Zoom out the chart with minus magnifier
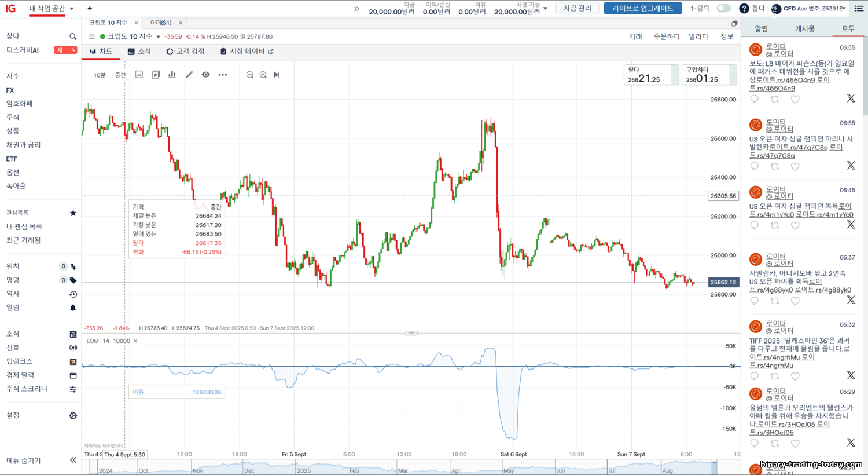Image resolution: width=868 pixels, height=475 pixels. (x=250, y=75)
